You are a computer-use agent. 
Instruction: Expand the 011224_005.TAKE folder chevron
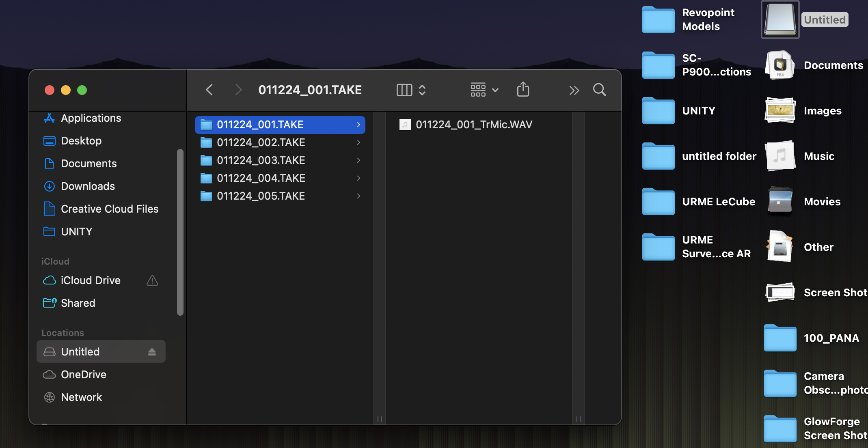[358, 196]
